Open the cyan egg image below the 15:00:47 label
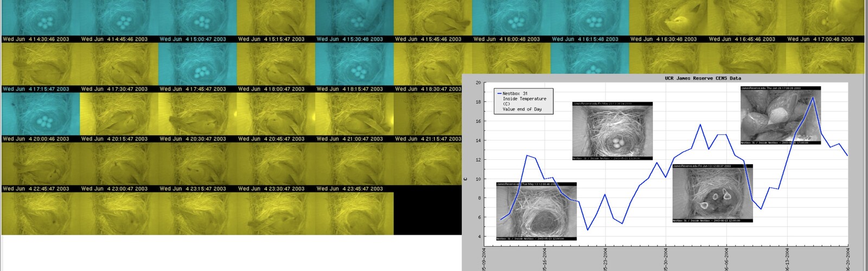The height and width of the screenshot is (271, 868). 197,64
